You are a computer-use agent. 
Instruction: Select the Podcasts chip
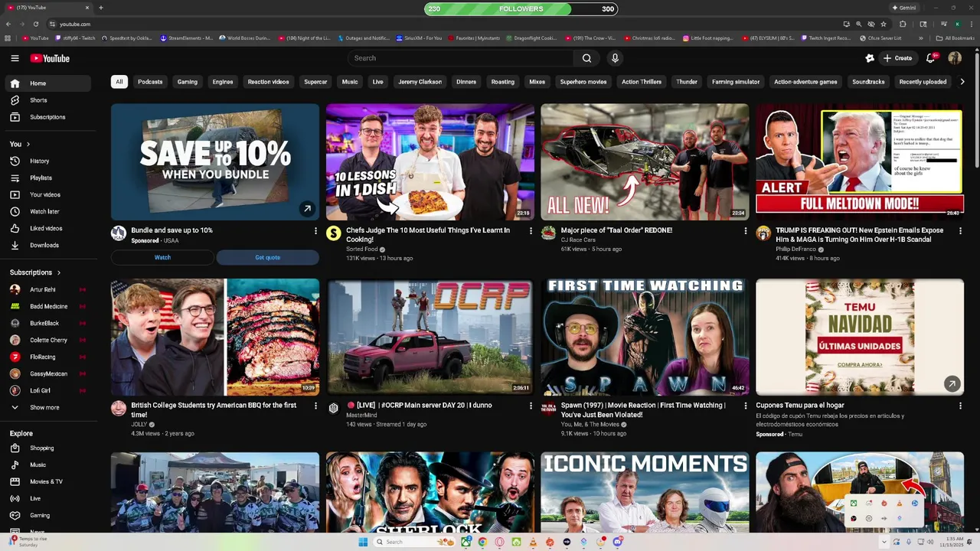click(x=150, y=82)
